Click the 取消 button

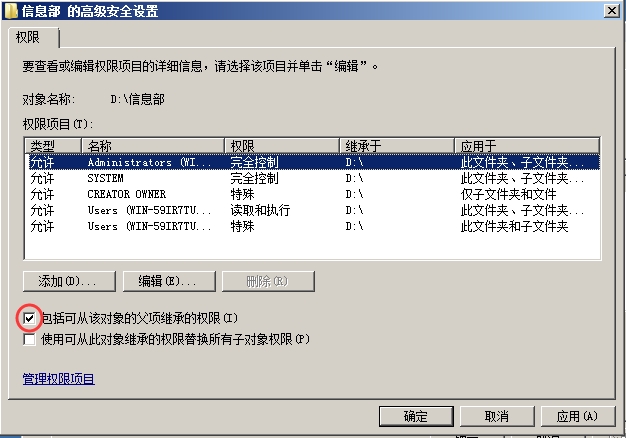coord(497,416)
